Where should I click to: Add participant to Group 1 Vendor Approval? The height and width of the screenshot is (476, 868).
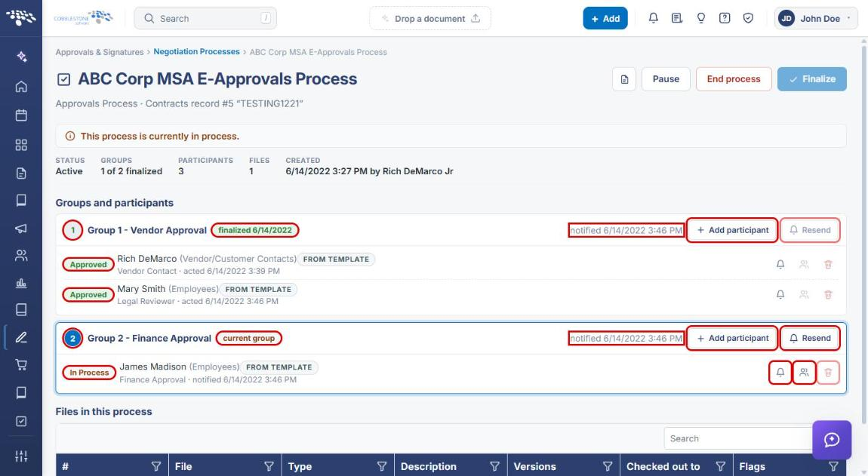(x=732, y=230)
